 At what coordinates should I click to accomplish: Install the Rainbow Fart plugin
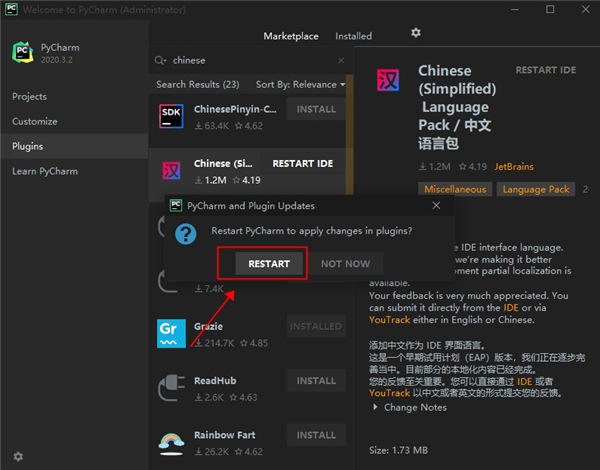click(x=316, y=435)
